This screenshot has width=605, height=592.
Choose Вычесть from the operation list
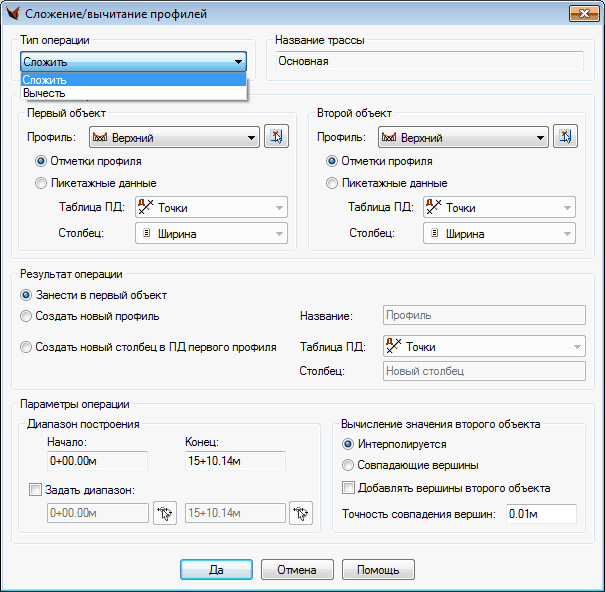45,93
